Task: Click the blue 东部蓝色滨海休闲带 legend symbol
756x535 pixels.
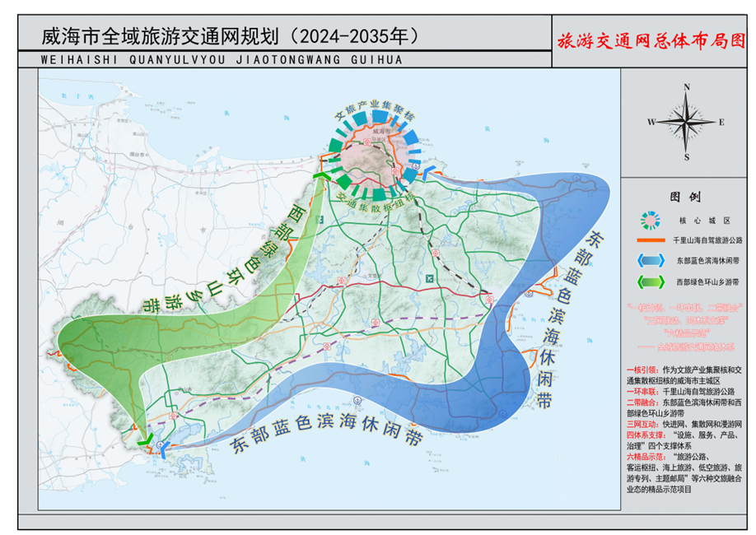Action: pos(651,261)
